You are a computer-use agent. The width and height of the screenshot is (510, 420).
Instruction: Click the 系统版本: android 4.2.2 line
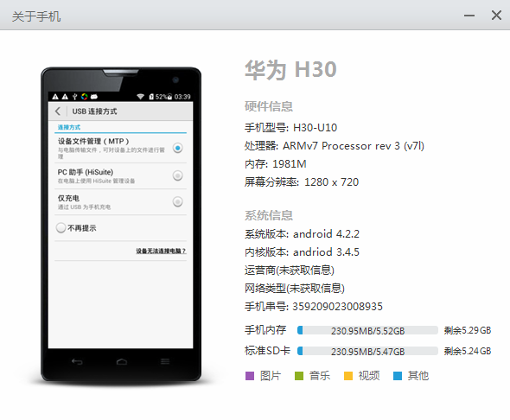pyautogui.click(x=302, y=234)
